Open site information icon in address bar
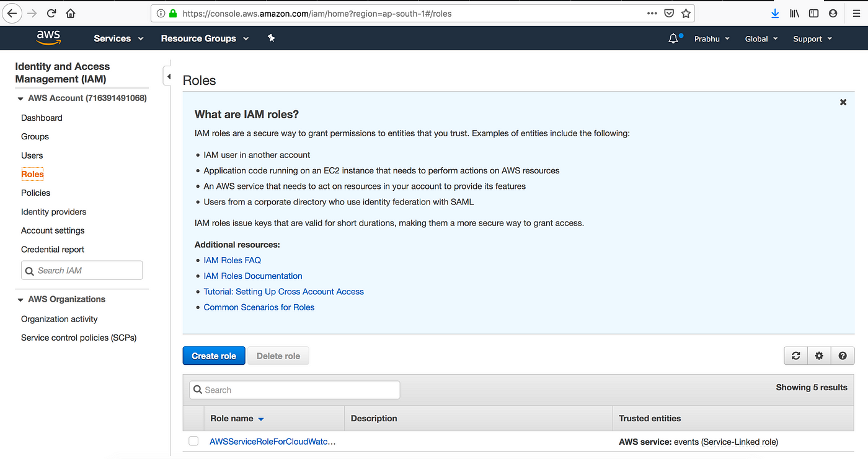This screenshot has width=868, height=459. [161, 13]
